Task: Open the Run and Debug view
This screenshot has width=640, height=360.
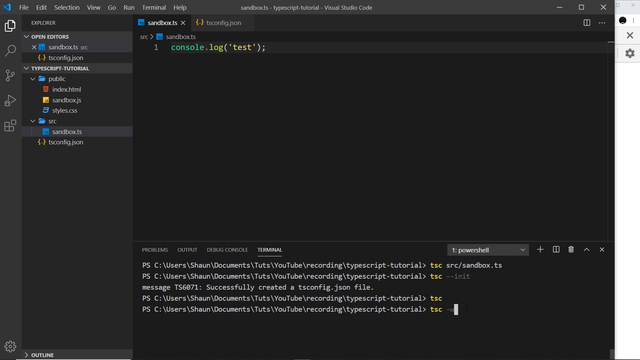Action: (10, 100)
